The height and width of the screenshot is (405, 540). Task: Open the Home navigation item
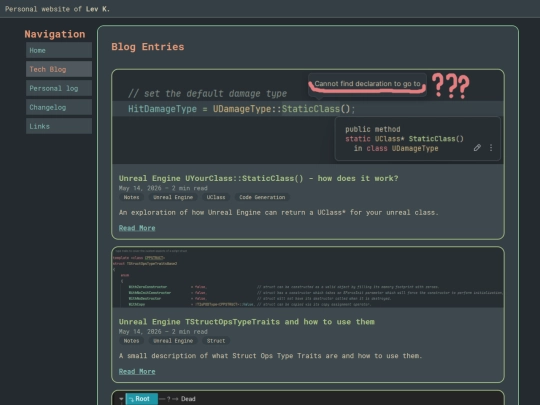coord(59,50)
